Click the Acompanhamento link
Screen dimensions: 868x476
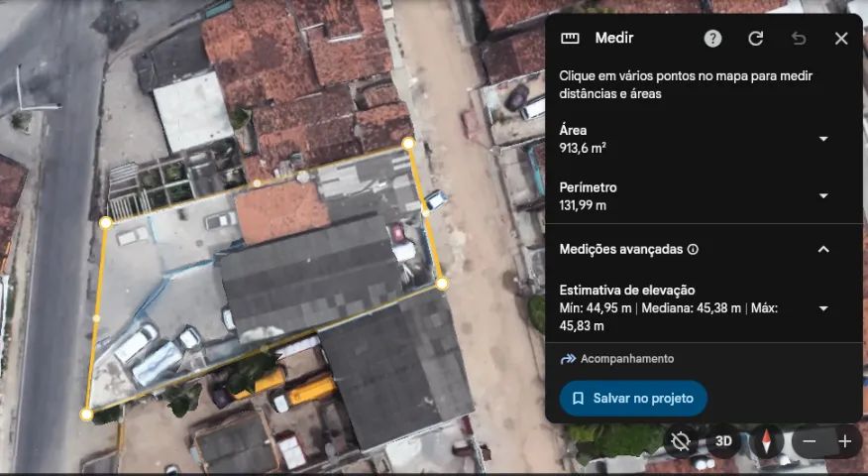click(627, 359)
